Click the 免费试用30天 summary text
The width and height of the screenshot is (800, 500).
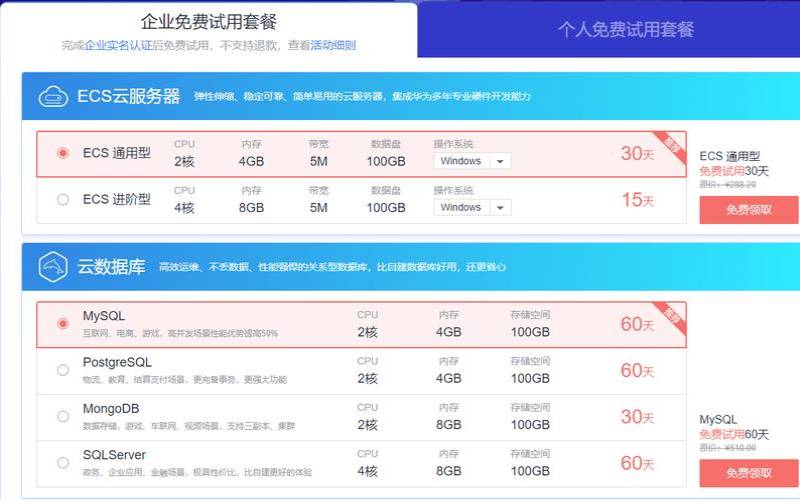(734, 171)
